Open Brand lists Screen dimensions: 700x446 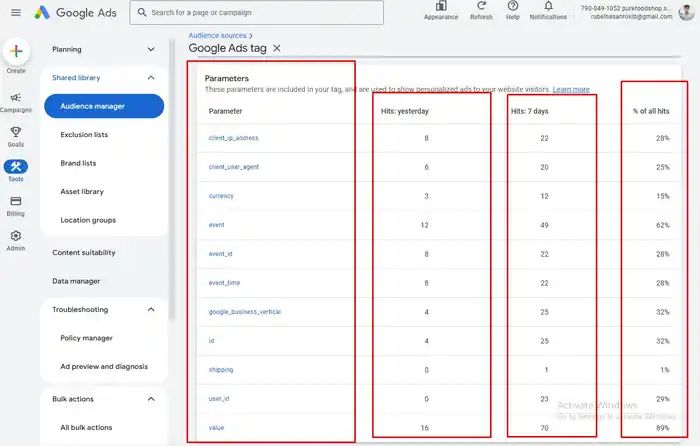pyautogui.click(x=78, y=163)
